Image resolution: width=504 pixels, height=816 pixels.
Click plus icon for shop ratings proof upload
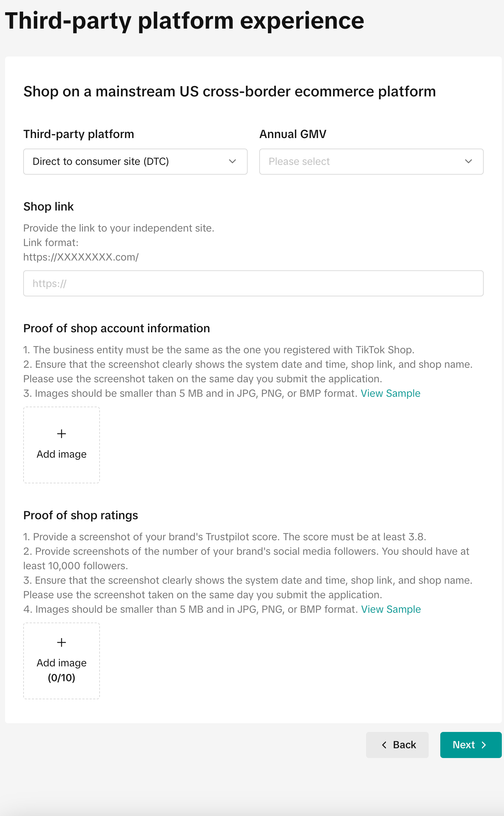tap(62, 642)
